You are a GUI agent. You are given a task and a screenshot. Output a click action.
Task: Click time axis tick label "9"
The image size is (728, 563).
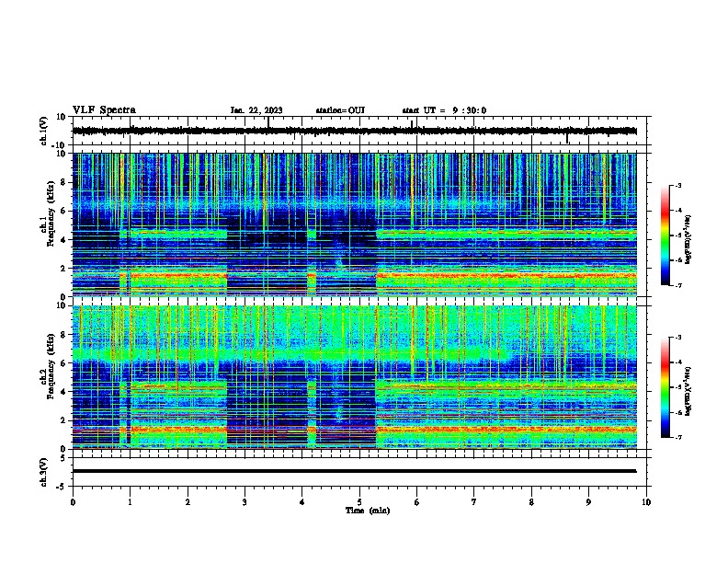pyautogui.click(x=588, y=502)
